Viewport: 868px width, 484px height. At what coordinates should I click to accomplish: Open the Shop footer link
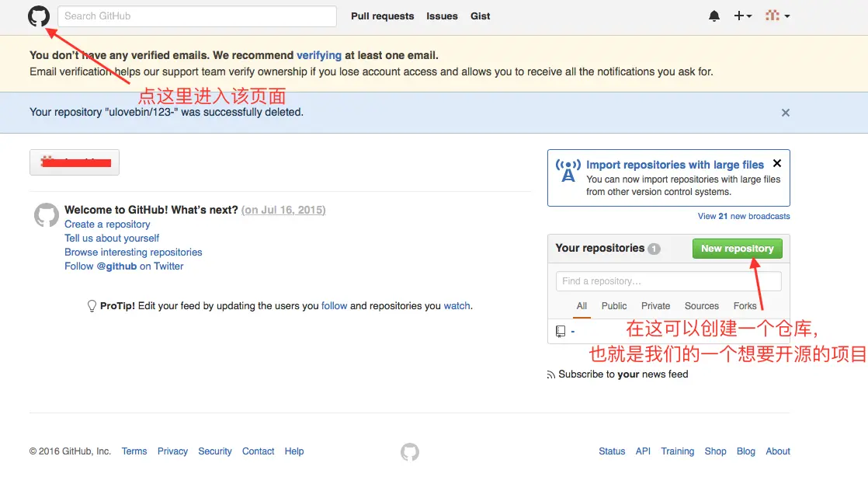tap(715, 451)
